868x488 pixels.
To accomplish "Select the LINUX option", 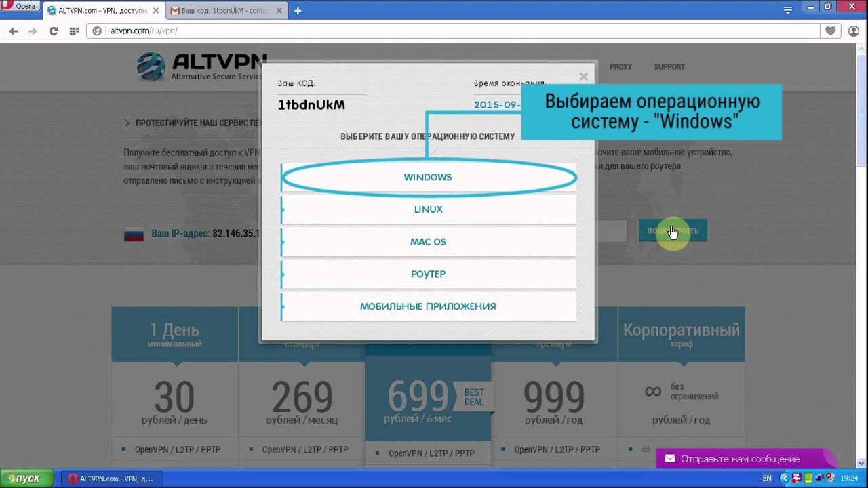I will (x=429, y=209).
